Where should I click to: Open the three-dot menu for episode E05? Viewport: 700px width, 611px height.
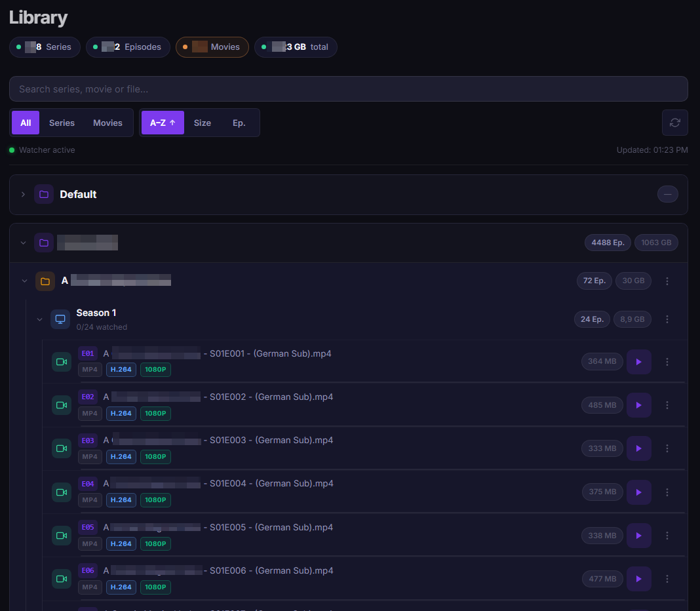pyautogui.click(x=667, y=536)
